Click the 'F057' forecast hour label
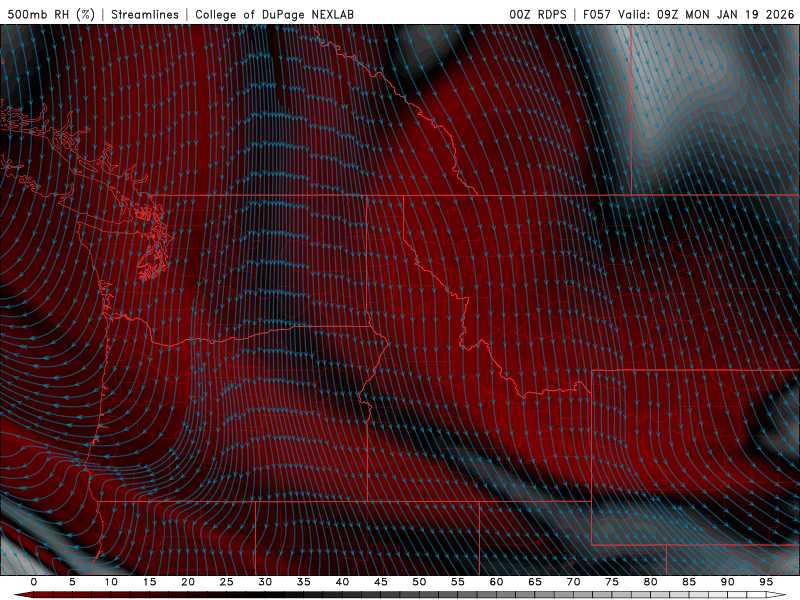Image resolution: width=800 pixels, height=600 pixels. click(x=597, y=14)
